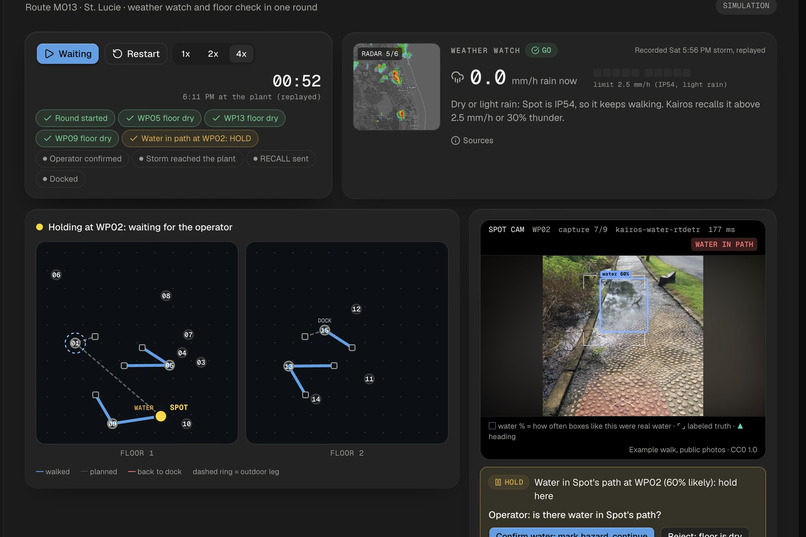
Task: Click the back to dock legend entry
Action: point(155,472)
